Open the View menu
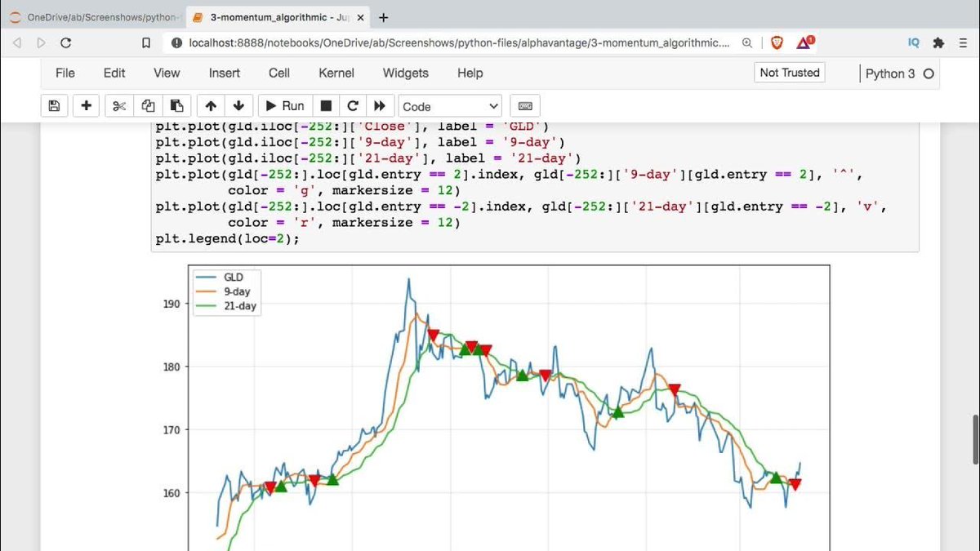Image resolution: width=980 pixels, height=551 pixels. (167, 73)
